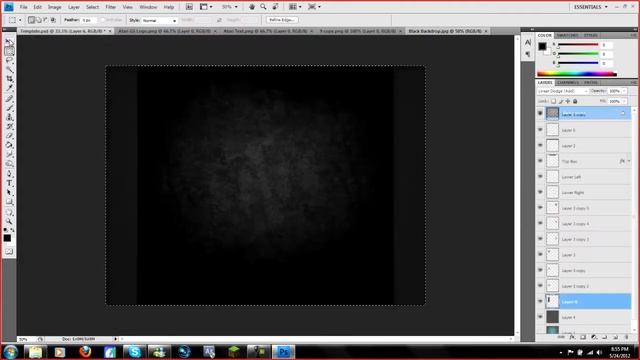This screenshot has height=360, width=640.
Task: Pick a color from the spectrum ramp
Action: click(577, 74)
